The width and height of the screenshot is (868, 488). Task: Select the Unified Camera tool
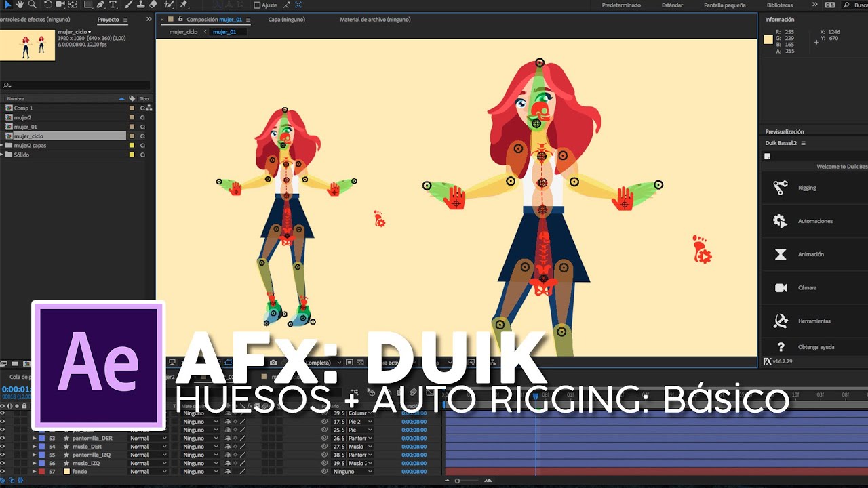(60, 5)
